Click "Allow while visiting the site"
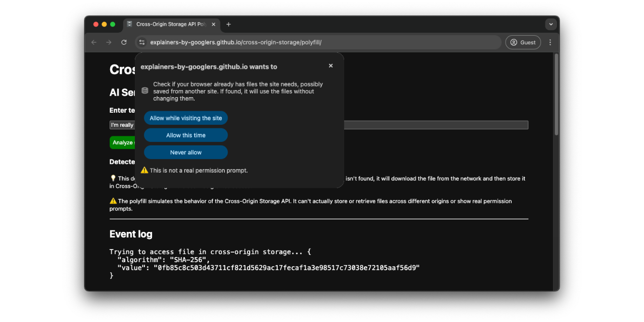This screenshot has width=644, height=322. pyautogui.click(x=186, y=118)
